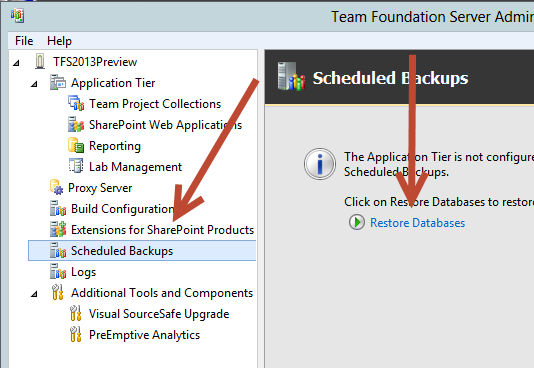
Task: Select Build Configuration in the tree
Action: [122, 209]
